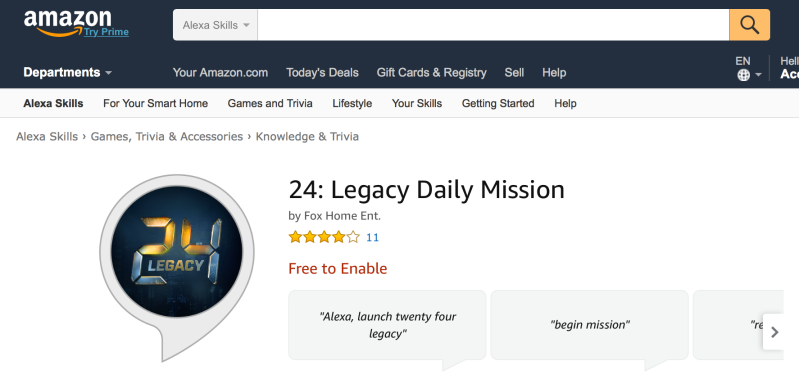Click the Try Prime link
The image size is (799, 388).
tap(106, 32)
